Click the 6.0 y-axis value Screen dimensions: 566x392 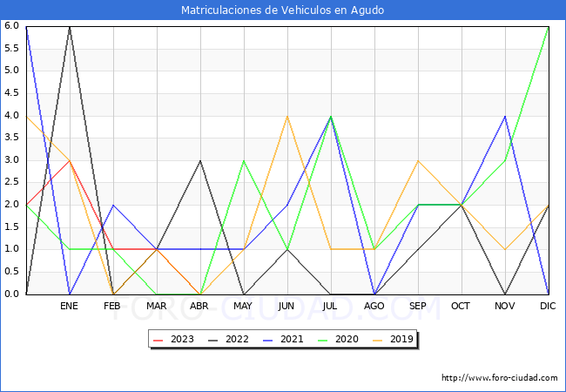point(11,26)
